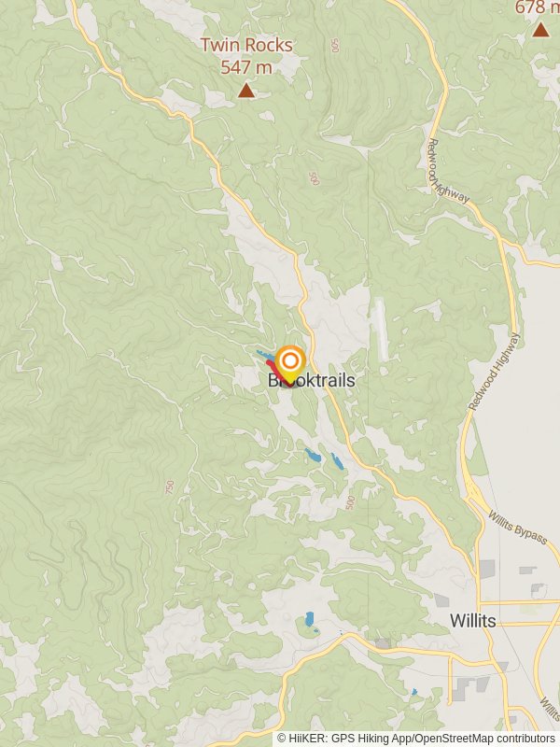Click the gray building block near Willits
Image resolution: width=560 pixels, height=747 pixels.
point(487,570)
